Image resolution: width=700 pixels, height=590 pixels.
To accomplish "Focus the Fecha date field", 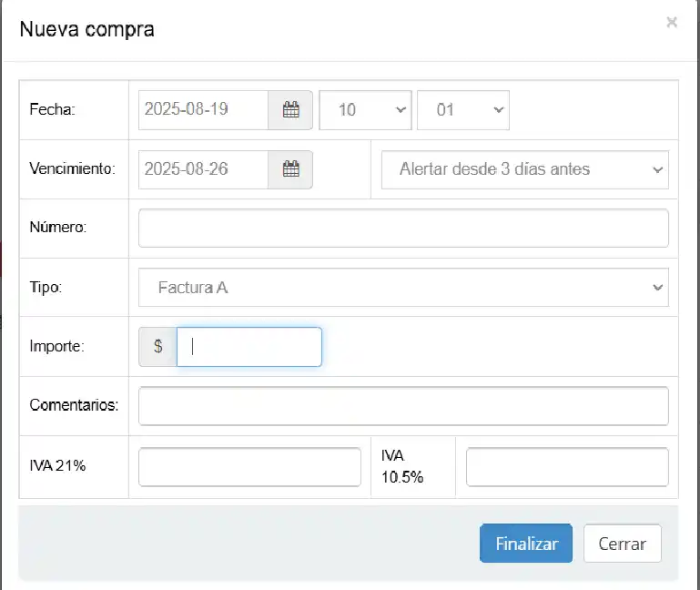I will (x=204, y=110).
